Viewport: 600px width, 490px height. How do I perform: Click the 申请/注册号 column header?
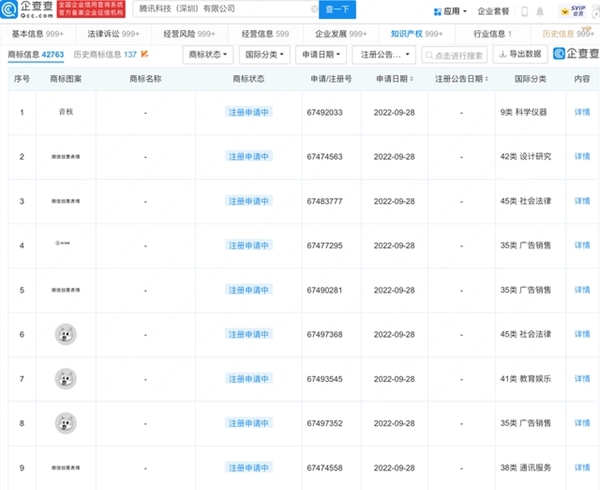(x=331, y=79)
